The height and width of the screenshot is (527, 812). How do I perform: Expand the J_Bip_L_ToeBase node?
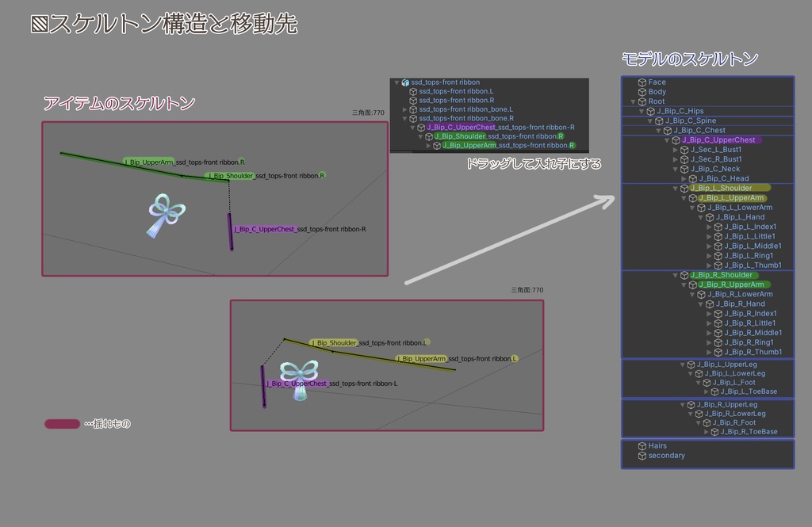707,392
